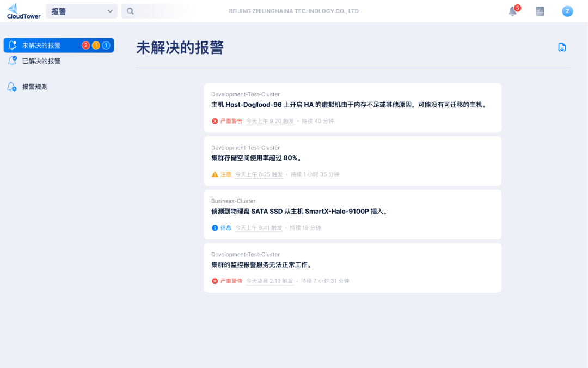Image resolution: width=588 pixels, height=368 pixels.
Task: Click the red badge showing 2 critical alerts
Action: coord(86,45)
